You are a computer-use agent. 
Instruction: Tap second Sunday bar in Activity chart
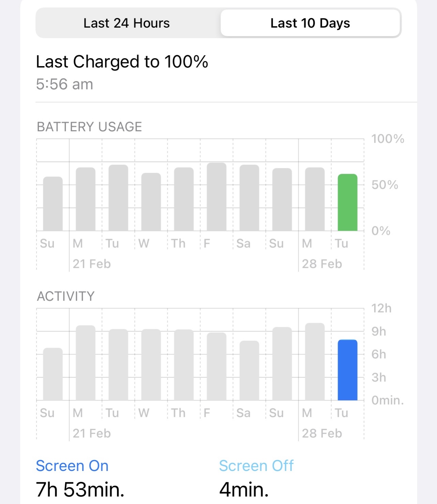point(282,364)
